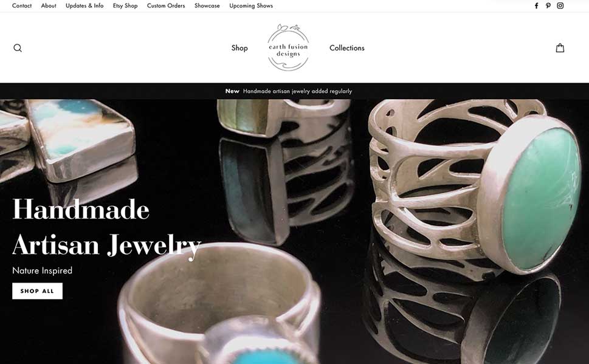Open the Shop menu
The height and width of the screenshot is (364, 589).
239,48
